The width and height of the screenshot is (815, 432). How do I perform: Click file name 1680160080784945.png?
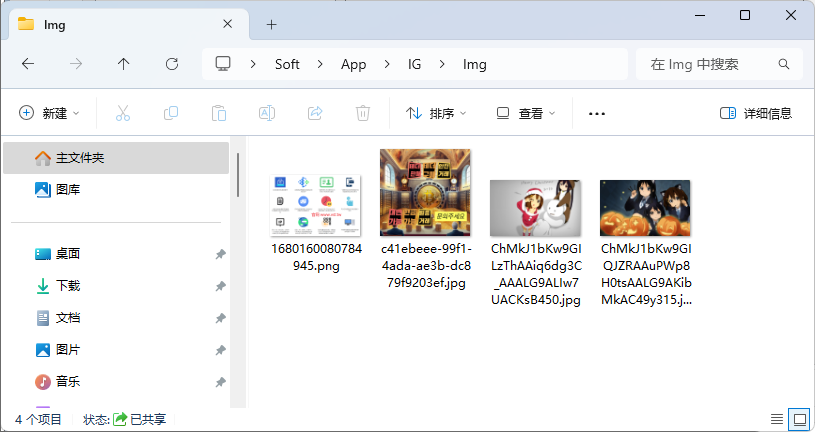[x=316, y=258]
